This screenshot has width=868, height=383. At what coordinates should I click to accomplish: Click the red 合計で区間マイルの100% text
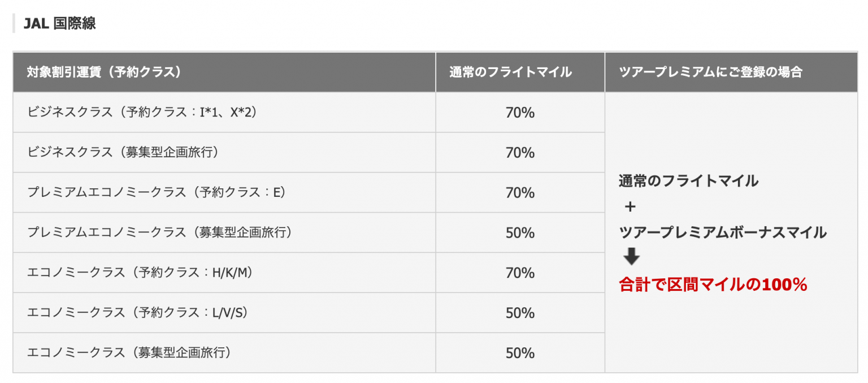(x=713, y=285)
